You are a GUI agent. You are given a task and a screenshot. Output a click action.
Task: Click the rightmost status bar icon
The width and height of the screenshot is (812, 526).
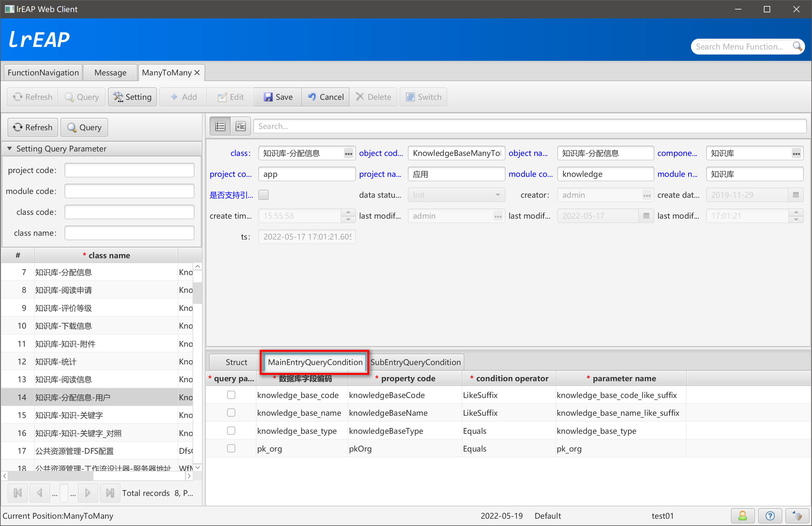point(797,516)
